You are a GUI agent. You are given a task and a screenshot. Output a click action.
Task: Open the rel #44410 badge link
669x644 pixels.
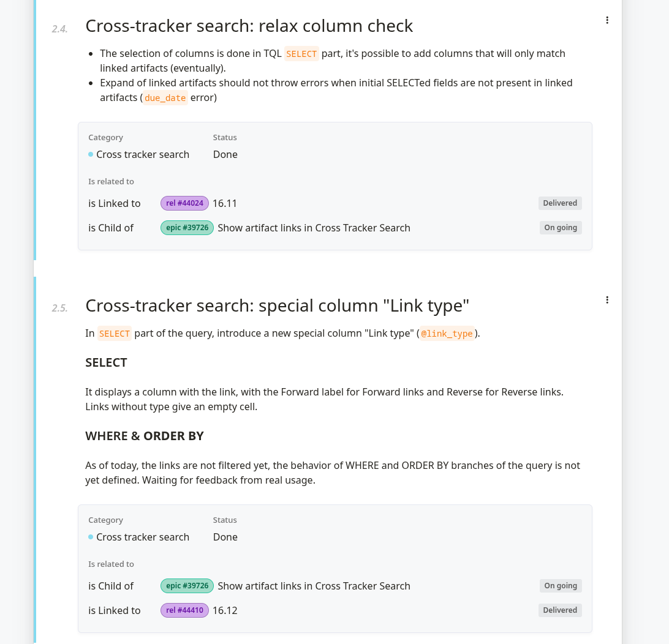184,610
